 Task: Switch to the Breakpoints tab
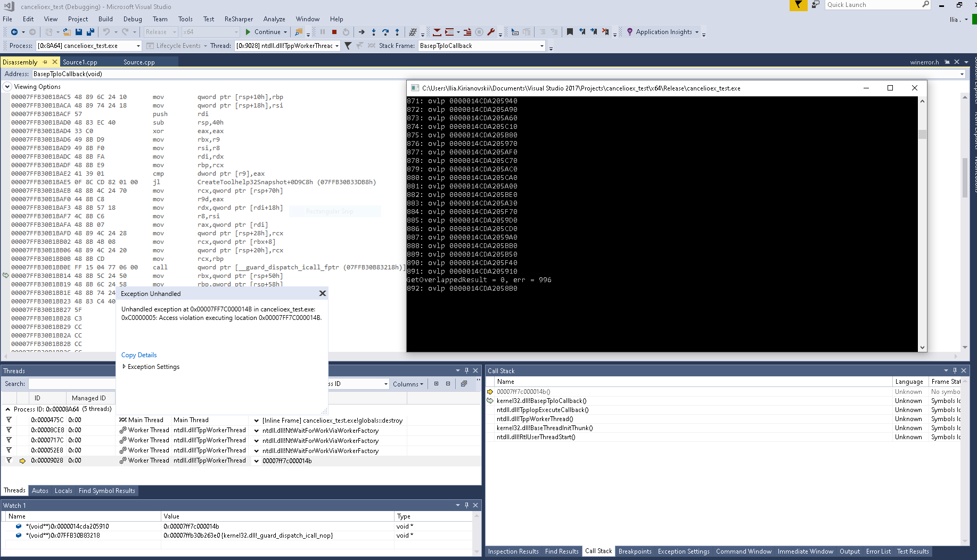635,551
